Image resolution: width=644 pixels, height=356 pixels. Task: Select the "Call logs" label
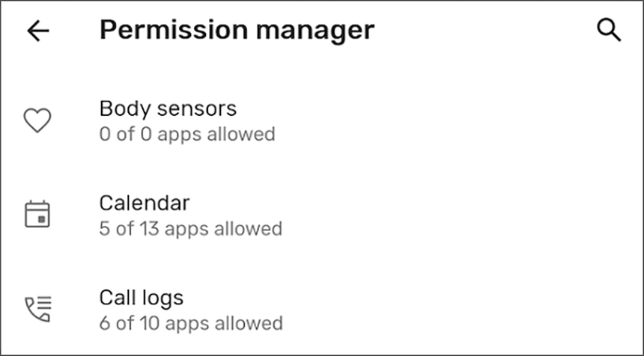point(141,298)
